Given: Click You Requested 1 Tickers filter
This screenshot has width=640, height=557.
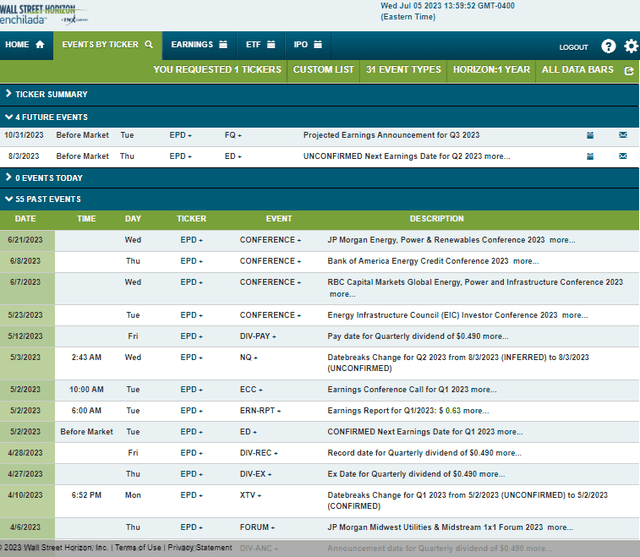Looking at the screenshot, I should coord(217,70).
